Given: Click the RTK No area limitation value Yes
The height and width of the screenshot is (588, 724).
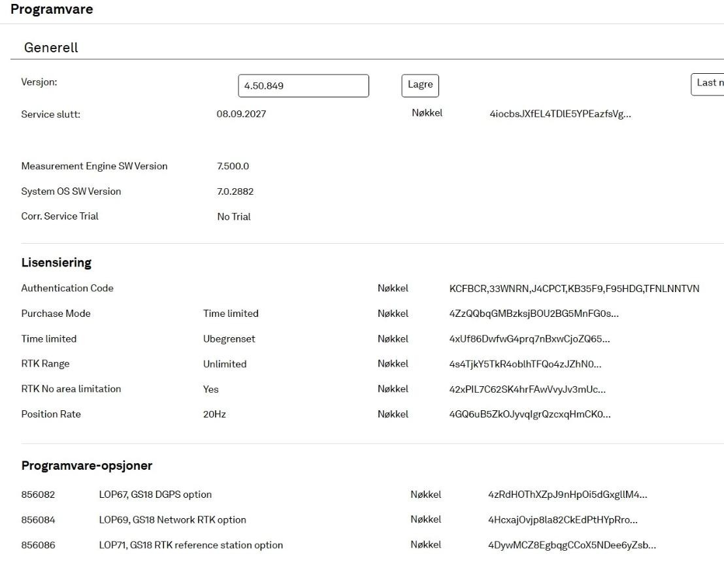Looking at the screenshot, I should [x=210, y=389].
